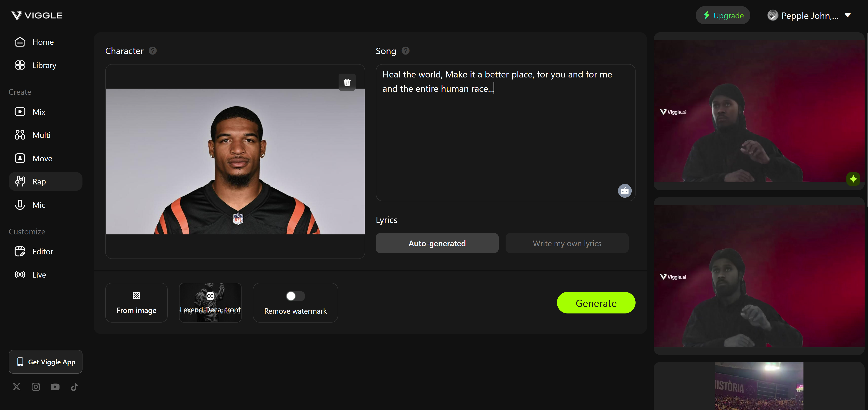Open the Song help tooltip icon

405,51
